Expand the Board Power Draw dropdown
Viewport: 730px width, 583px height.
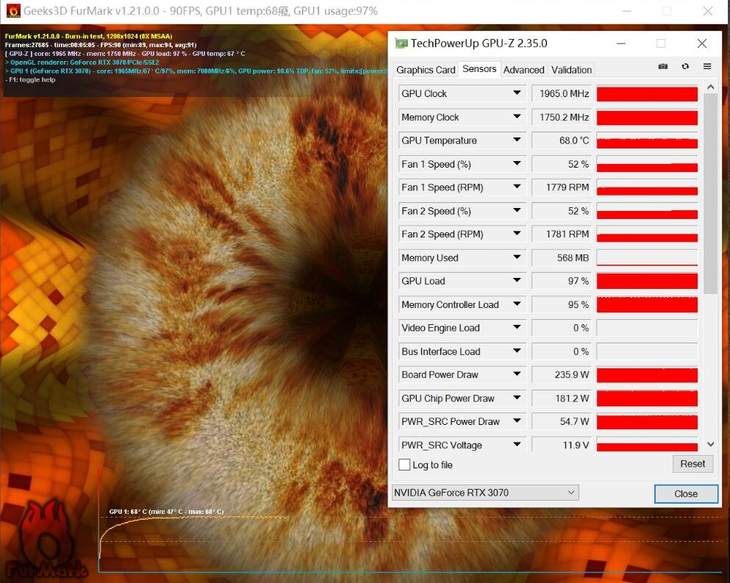click(517, 375)
